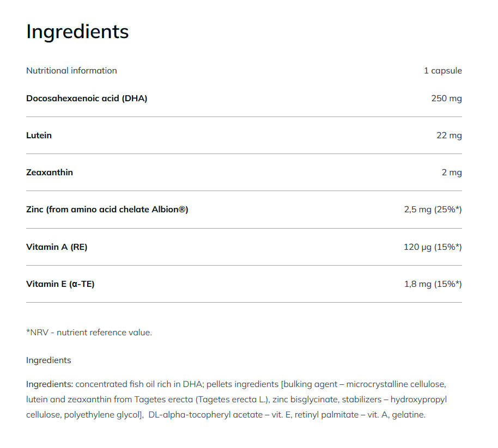The height and width of the screenshot is (448, 498).
Task: Click the Lutein row label
Action: (x=39, y=136)
